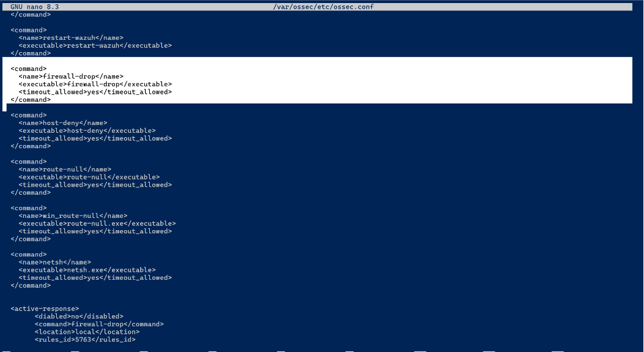Click timeout_allowed line under firewall-drop executable
The height and width of the screenshot is (352, 644).
click(x=95, y=92)
